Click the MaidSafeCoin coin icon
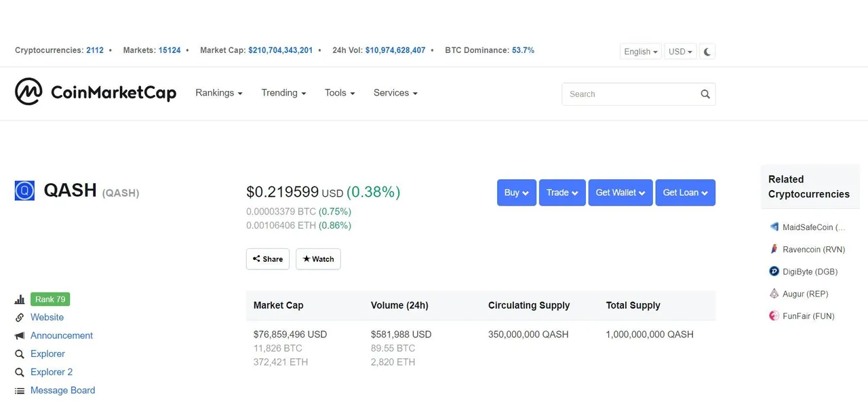 pos(774,227)
